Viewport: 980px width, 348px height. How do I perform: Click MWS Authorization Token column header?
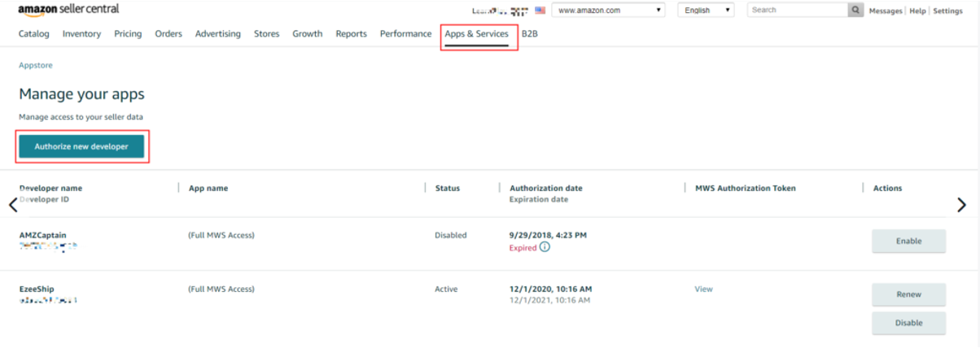click(746, 188)
